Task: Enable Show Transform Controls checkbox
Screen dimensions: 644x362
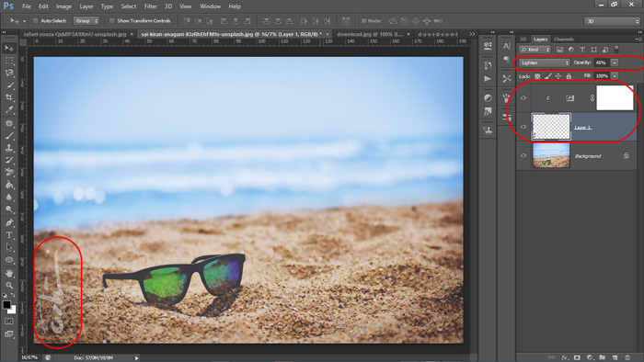Action: pyautogui.click(x=111, y=20)
